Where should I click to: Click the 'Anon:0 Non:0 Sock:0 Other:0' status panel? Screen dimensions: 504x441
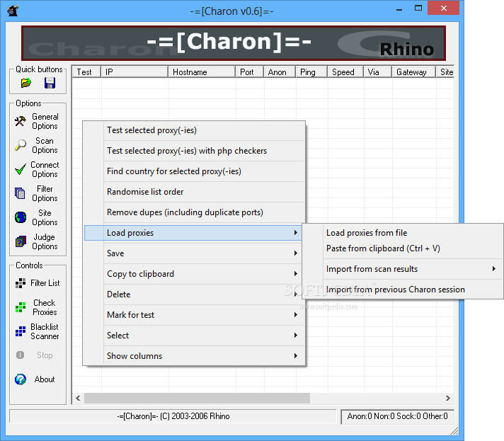[x=397, y=416]
